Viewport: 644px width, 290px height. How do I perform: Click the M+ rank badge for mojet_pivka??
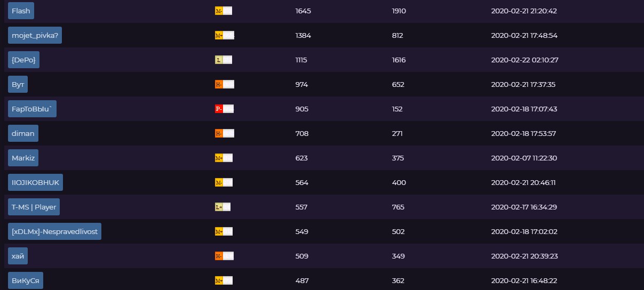click(225, 36)
